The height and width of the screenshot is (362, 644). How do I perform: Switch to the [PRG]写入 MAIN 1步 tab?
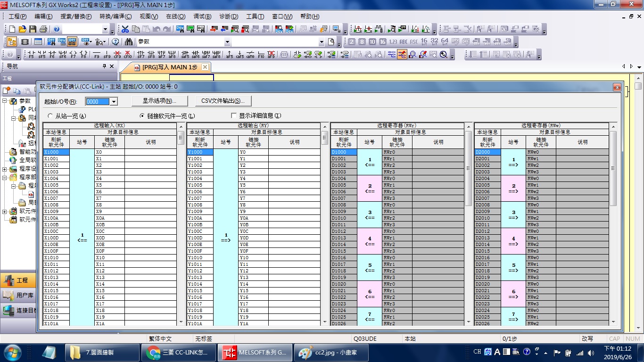pos(169,67)
